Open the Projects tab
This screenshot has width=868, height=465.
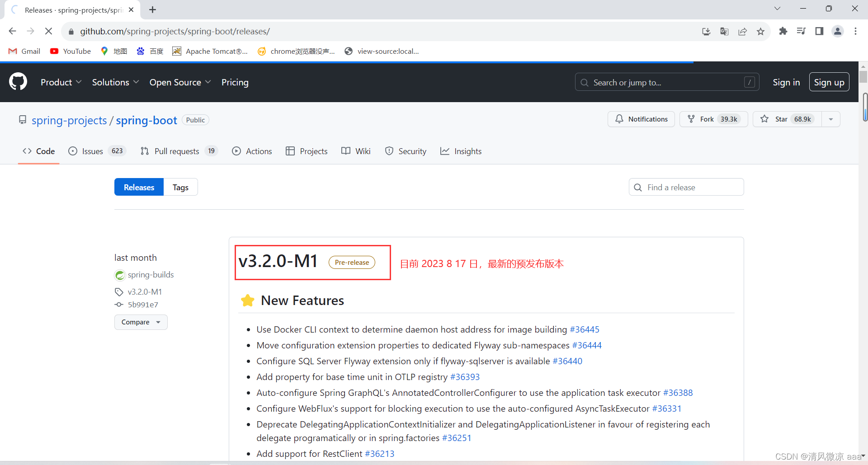(307, 151)
